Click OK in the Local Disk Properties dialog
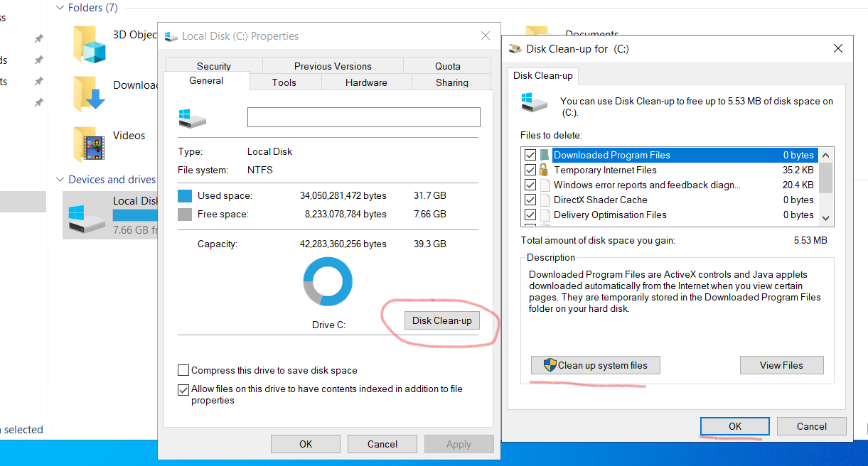The image size is (868, 466). click(x=306, y=444)
